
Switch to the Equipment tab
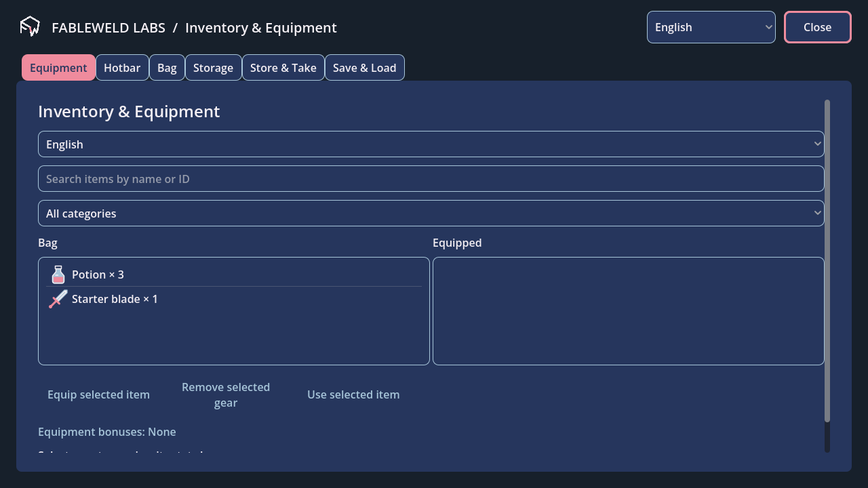(58, 68)
